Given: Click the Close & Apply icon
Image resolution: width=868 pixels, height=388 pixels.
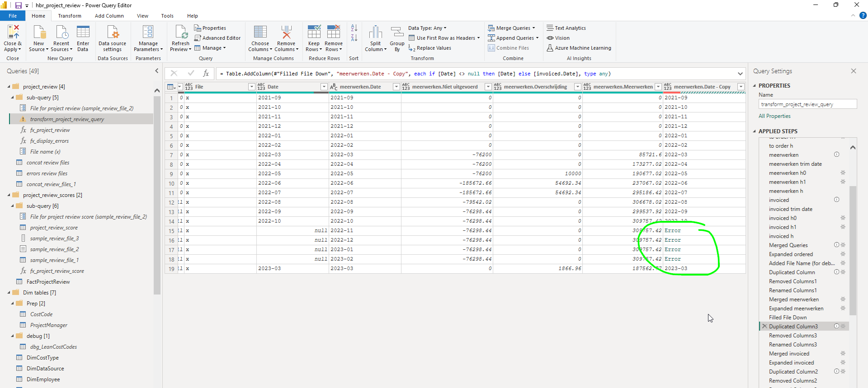Looking at the screenshot, I should (13, 32).
